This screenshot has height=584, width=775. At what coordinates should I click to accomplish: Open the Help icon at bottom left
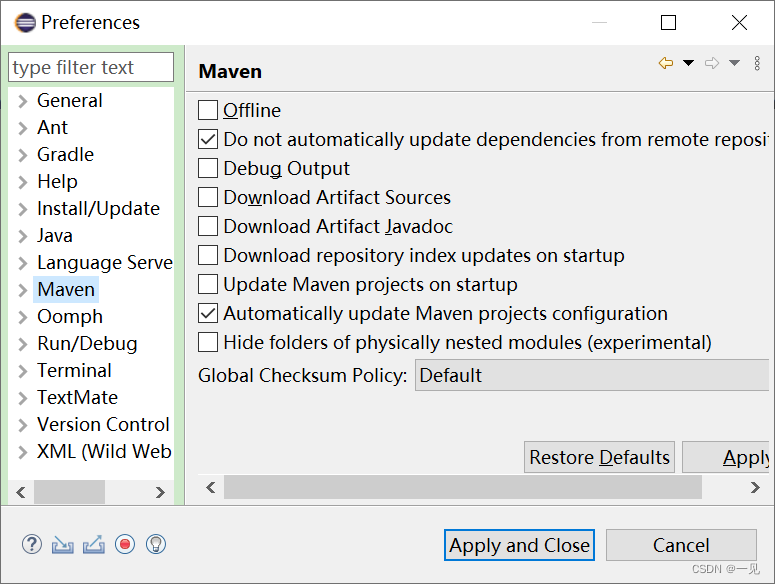pos(32,544)
